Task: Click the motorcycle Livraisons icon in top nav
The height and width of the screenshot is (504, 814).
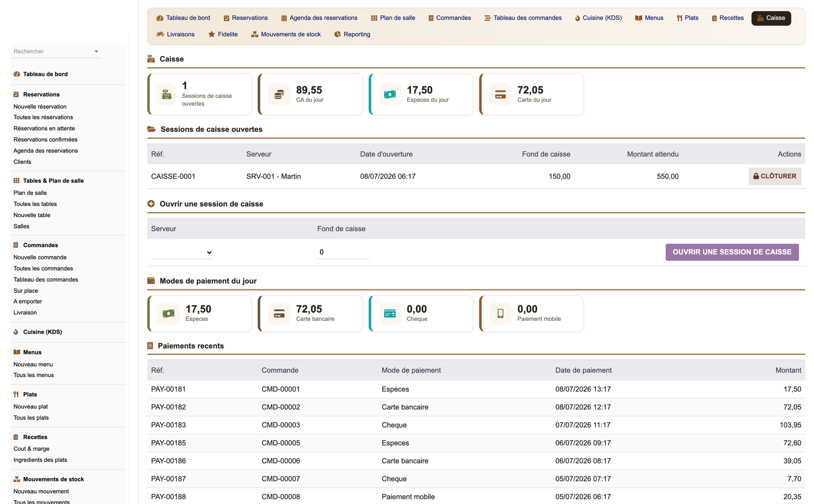Action: (160, 34)
